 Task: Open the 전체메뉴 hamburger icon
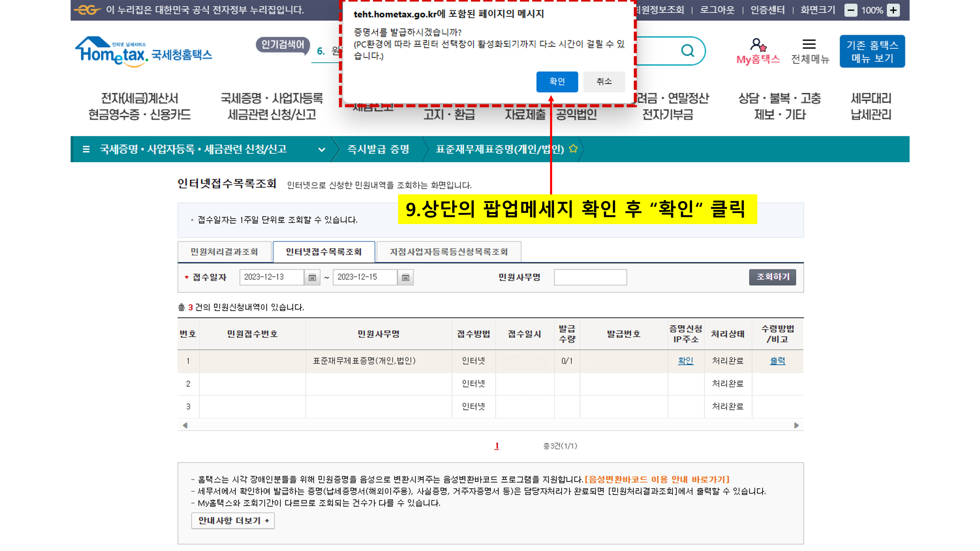coord(809,45)
